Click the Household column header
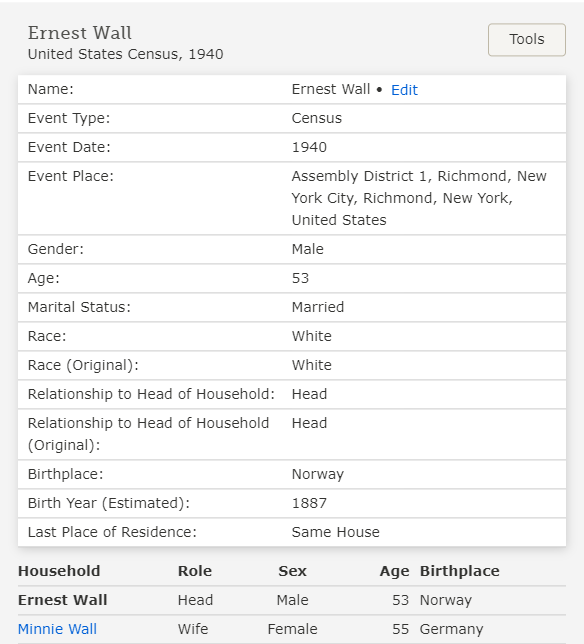584x644 pixels. (59, 571)
